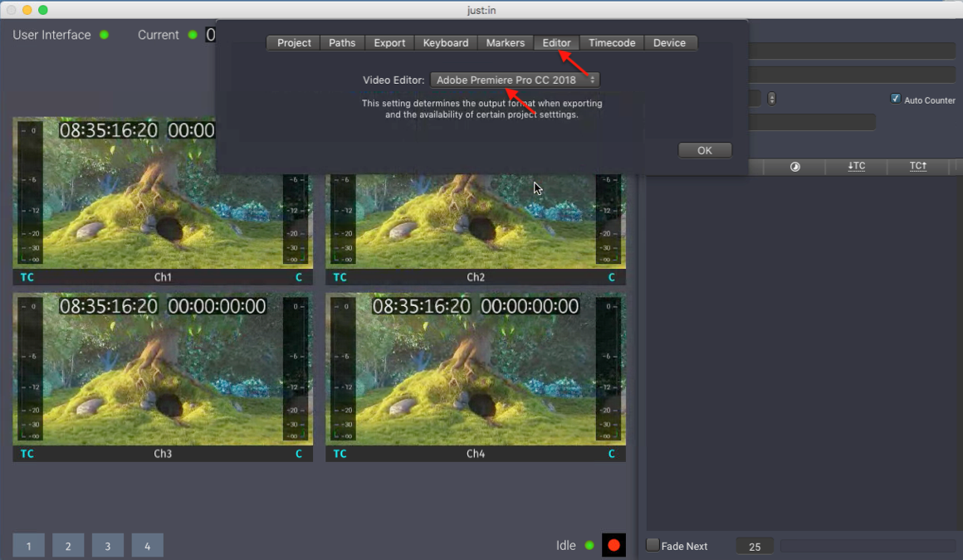Open the Project preferences tab
Viewport: 963px width, 560px height.
point(294,43)
